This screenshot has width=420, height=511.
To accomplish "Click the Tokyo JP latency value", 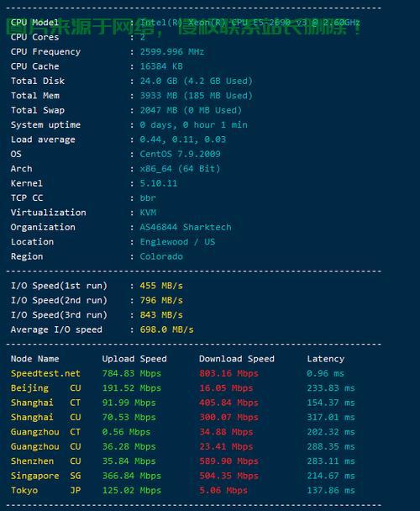I will click(331, 491).
